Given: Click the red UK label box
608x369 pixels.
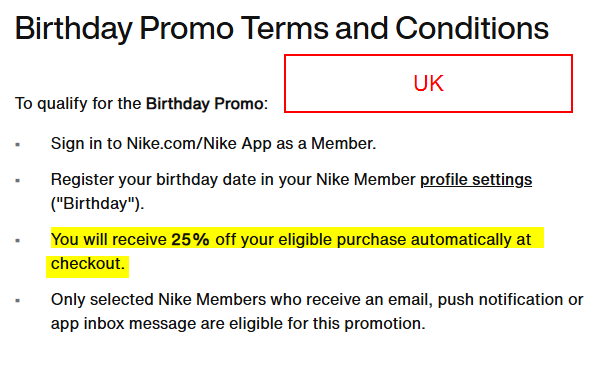Looking at the screenshot, I should [x=428, y=83].
